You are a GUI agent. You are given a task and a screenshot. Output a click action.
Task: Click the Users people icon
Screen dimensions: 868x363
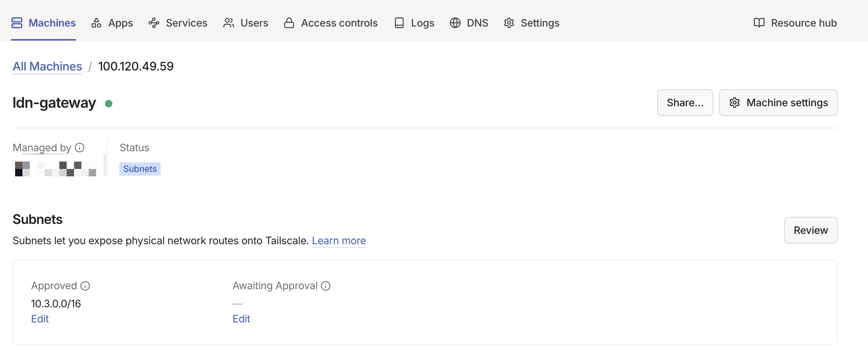(228, 23)
